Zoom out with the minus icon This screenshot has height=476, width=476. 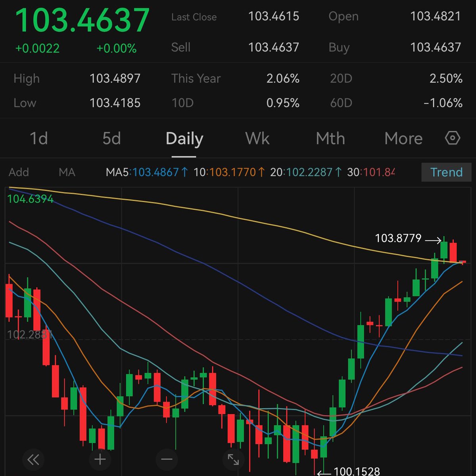(167, 460)
